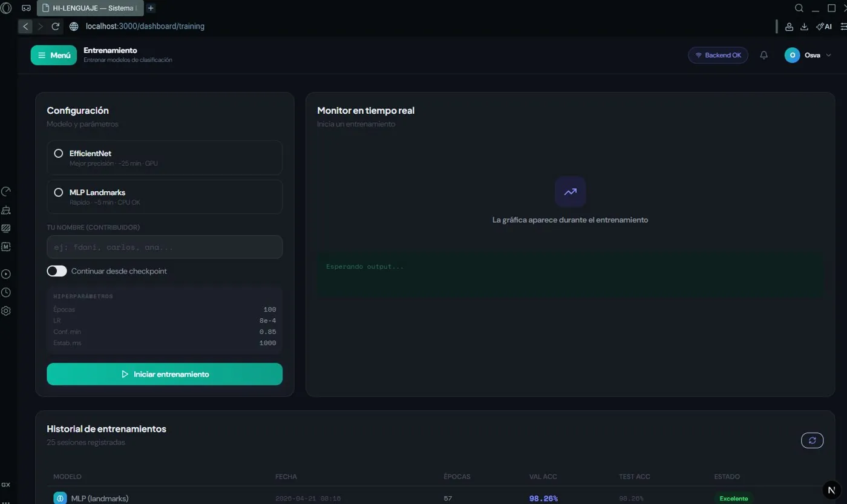Expand the Osva user dropdown
The image size is (847, 504).
click(808, 55)
